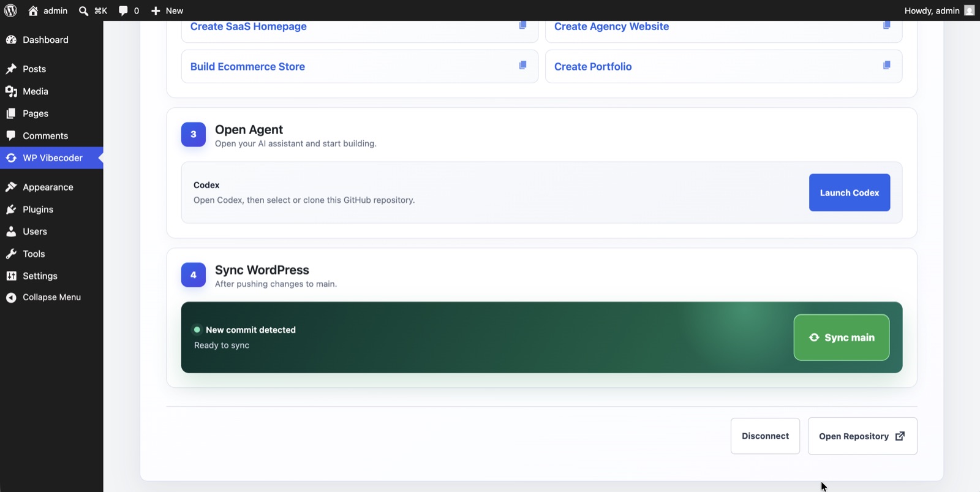Viewport: 980px width, 492px height.
Task: Collapse the admin sidebar menu
Action: click(x=51, y=297)
